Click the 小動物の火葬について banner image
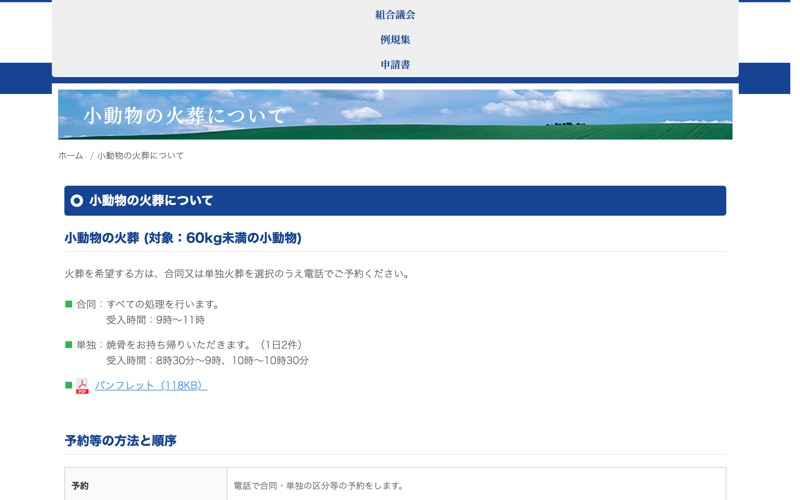The width and height of the screenshot is (800, 500). pos(395,114)
